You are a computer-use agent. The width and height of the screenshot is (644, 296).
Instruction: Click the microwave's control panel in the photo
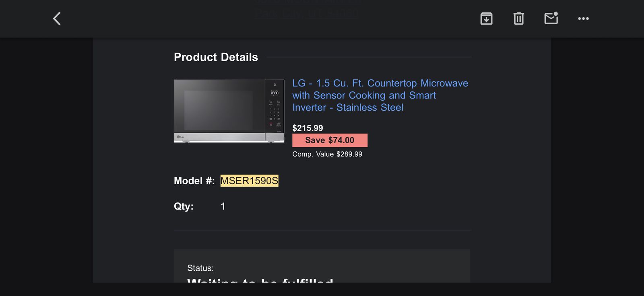[275, 111]
